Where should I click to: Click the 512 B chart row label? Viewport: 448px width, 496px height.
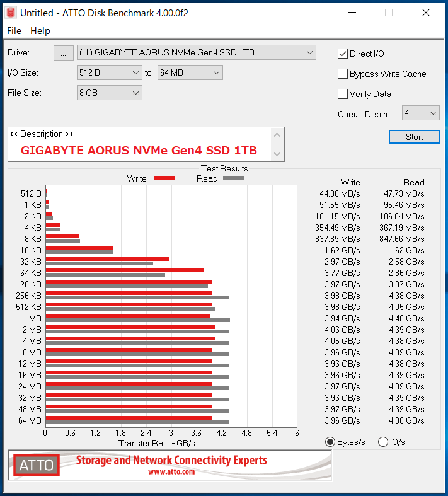point(31,193)
